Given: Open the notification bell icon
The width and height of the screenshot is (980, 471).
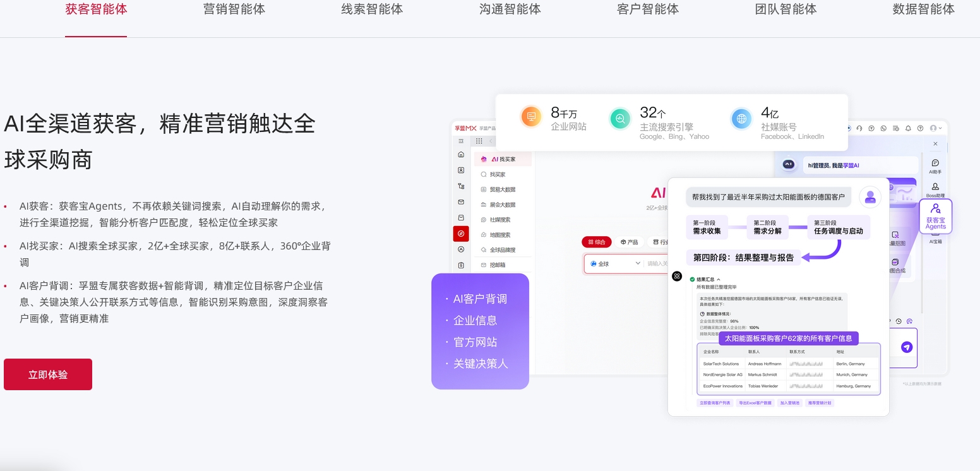Looking at the screenshot, I should pos(908,128).
